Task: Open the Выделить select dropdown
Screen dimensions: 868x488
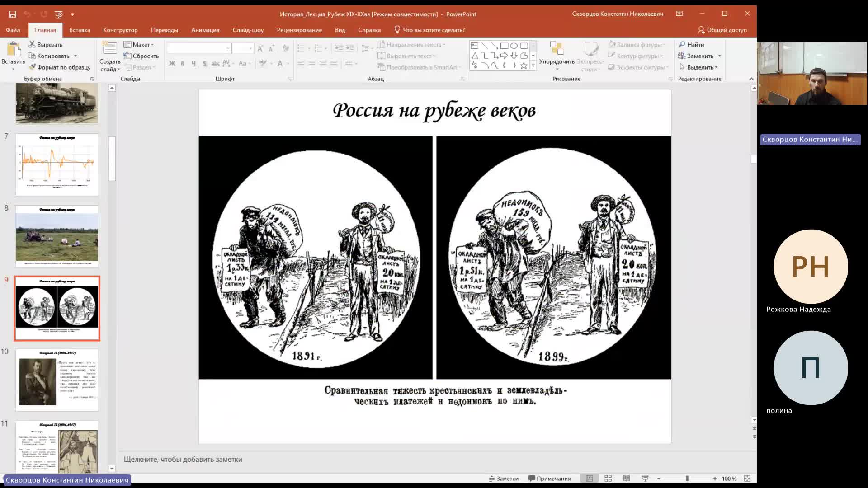Action: click(698, 67)
